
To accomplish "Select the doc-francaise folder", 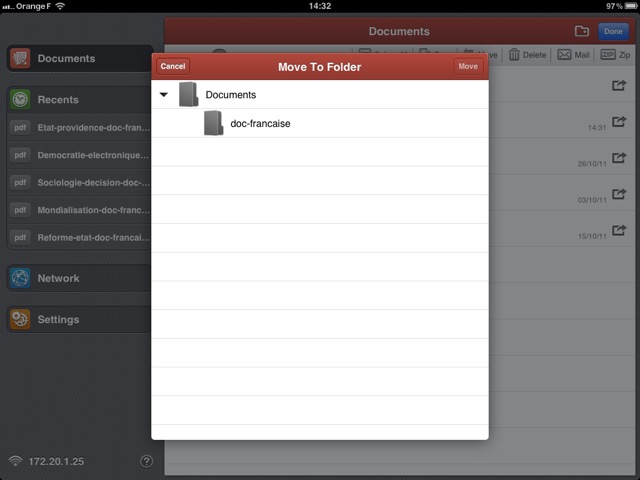I will [260, 123].
